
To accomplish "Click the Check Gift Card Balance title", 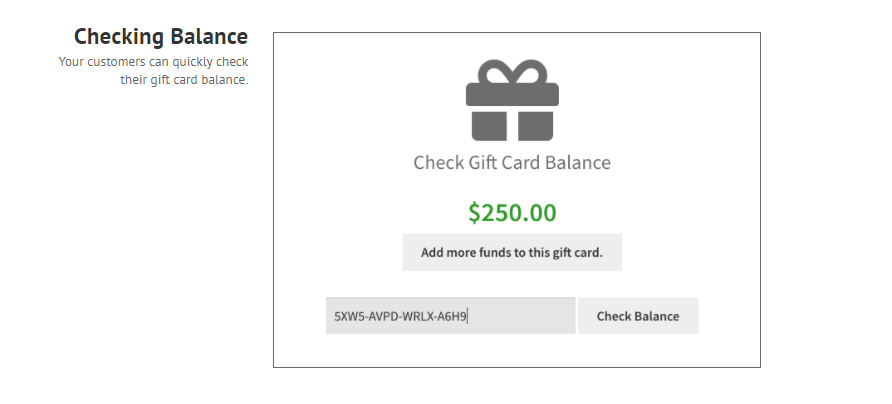I will pos(512,163).
